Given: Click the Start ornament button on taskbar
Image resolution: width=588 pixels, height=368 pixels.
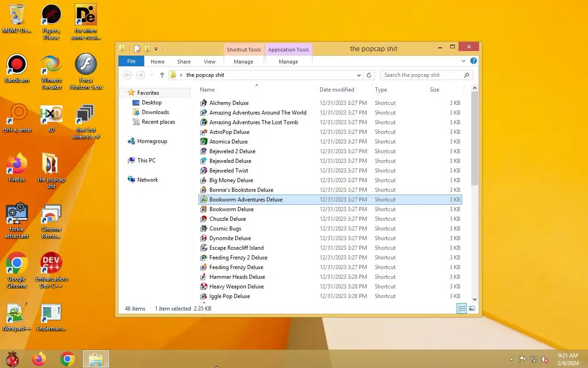Looking at the screenshot, I should 12,359.
